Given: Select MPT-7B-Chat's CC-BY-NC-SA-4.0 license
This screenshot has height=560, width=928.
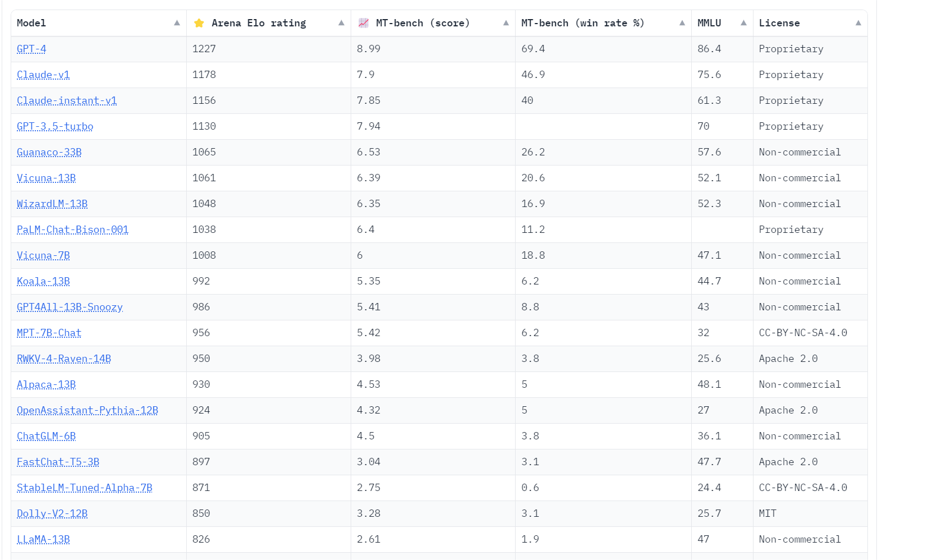Looking at the screenshot, I should click(803, 333).
